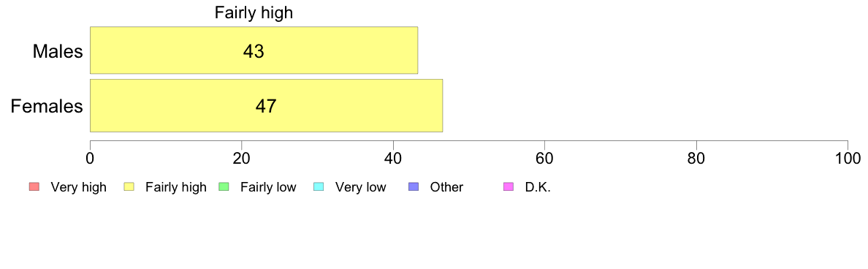
Task: Click the 20 tick label on the axis
Action: click(x=241, y=158)
